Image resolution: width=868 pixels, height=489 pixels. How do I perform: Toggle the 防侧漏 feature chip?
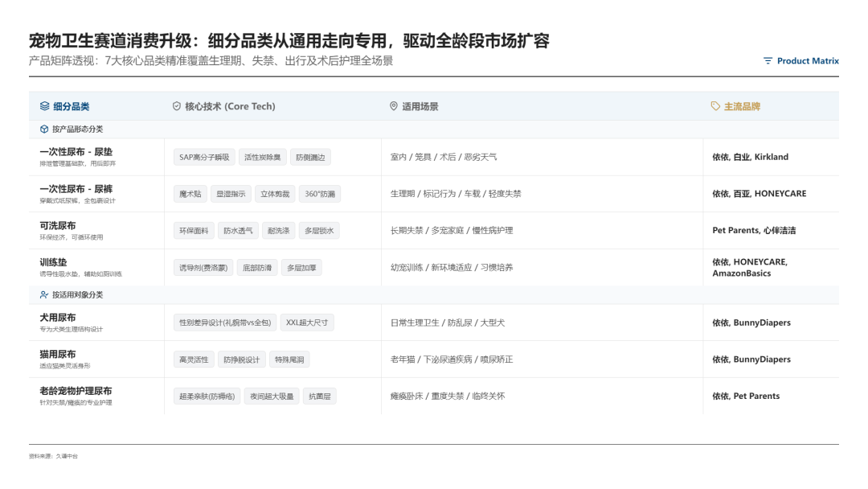tap(309, 157)
